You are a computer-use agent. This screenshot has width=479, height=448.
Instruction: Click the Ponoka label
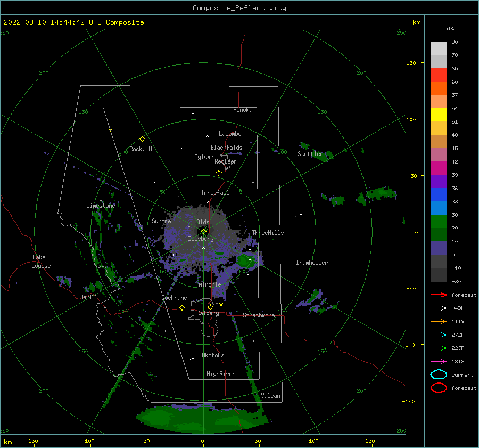(x=243, y=110)
